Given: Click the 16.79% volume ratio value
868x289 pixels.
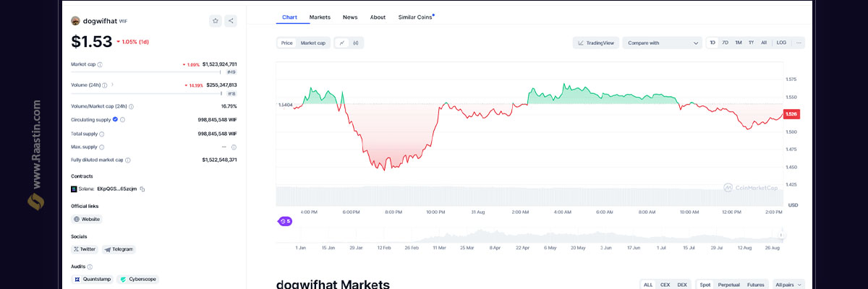Looking at the screenshot, I should point(229,106).
